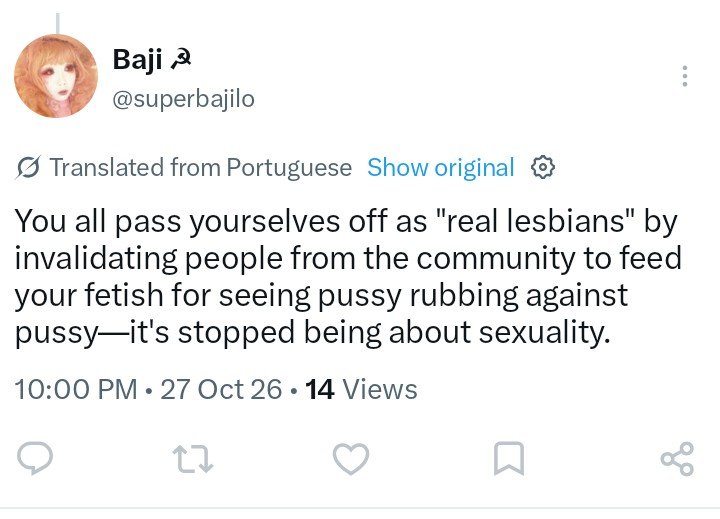720x519 pixels.
Task: Click the @superbajilo handle
Action: click(x=184, y=99)
